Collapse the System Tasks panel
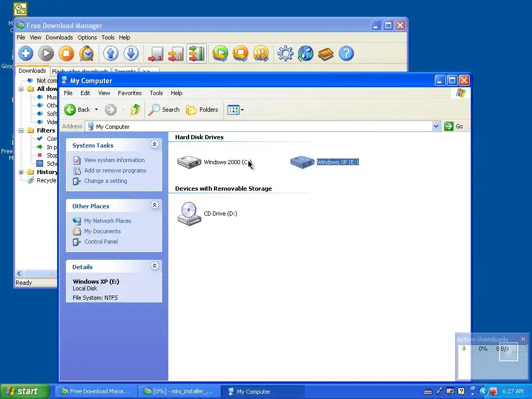This screenshot has height=399, width=532. [154, 144]
